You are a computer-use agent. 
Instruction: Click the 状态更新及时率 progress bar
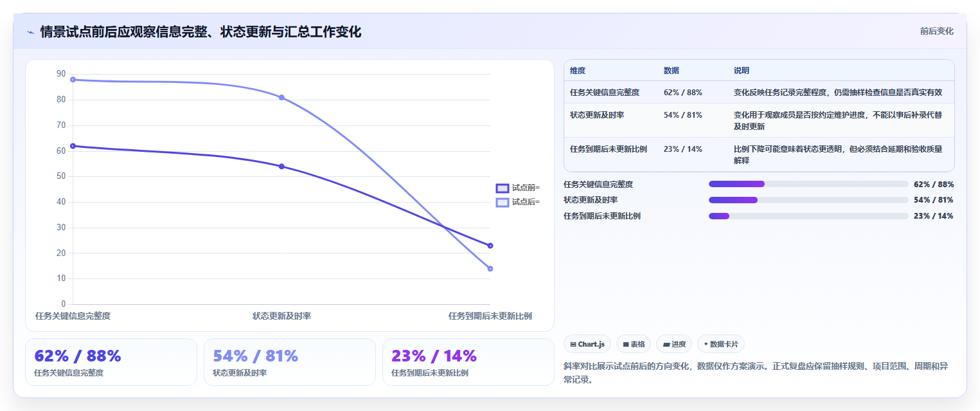point(808,200)
